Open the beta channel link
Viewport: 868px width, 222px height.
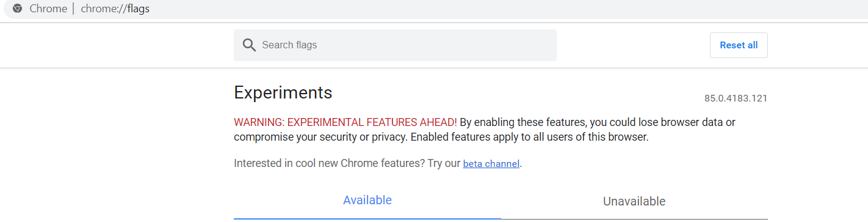coord(491,164)
